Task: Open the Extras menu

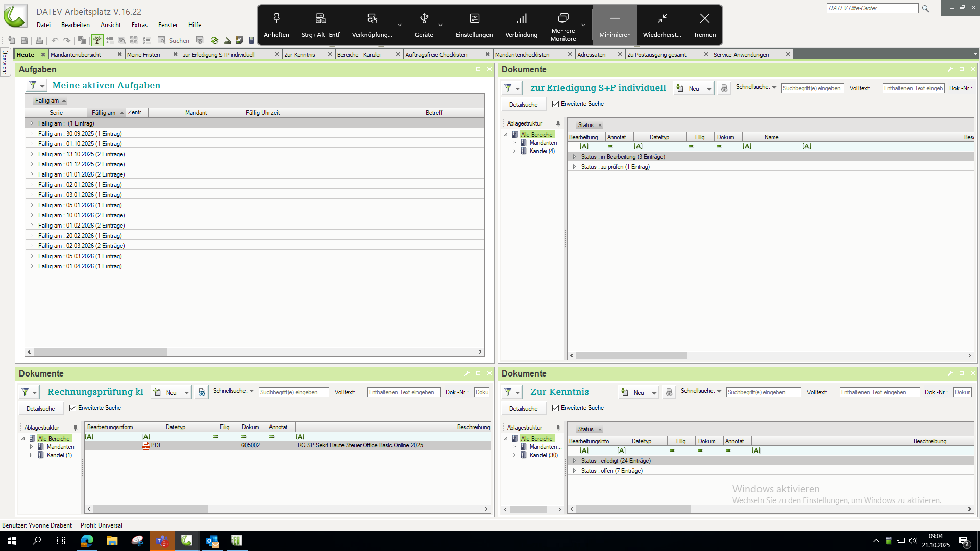Action: point(139,25)
